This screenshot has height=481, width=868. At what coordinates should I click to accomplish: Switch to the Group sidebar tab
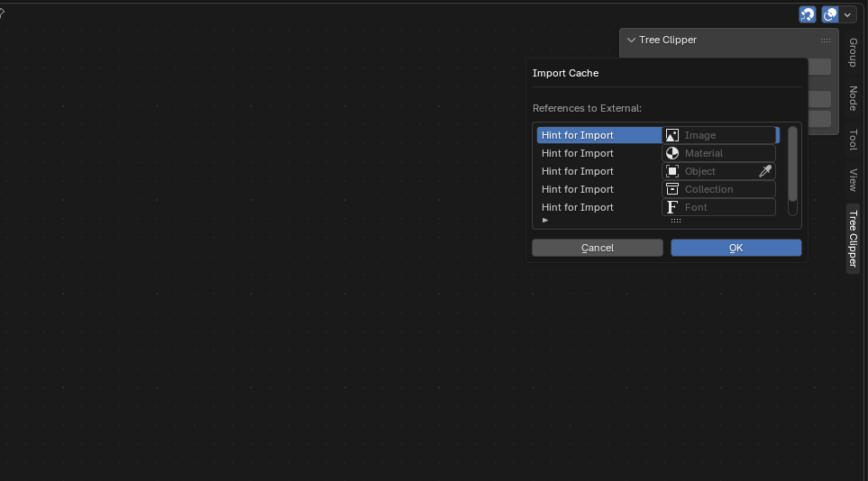point(853,52)
